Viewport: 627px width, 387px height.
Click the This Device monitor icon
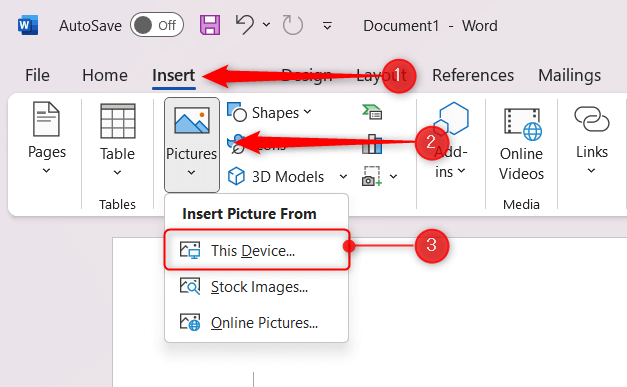190,250
